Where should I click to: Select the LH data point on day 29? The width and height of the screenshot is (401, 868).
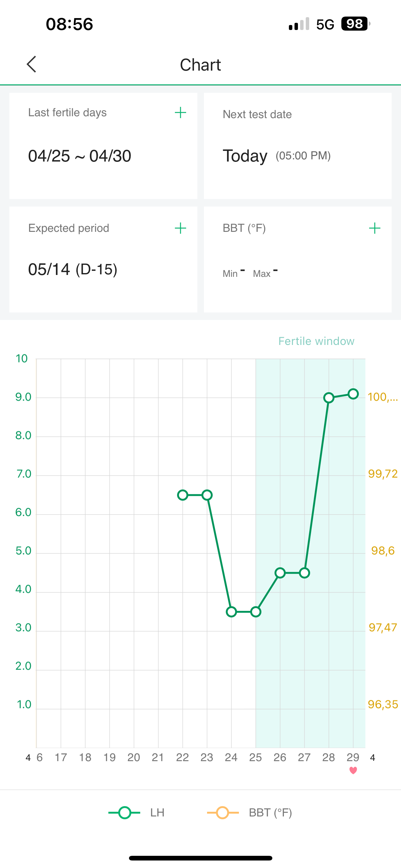point(353,394)
